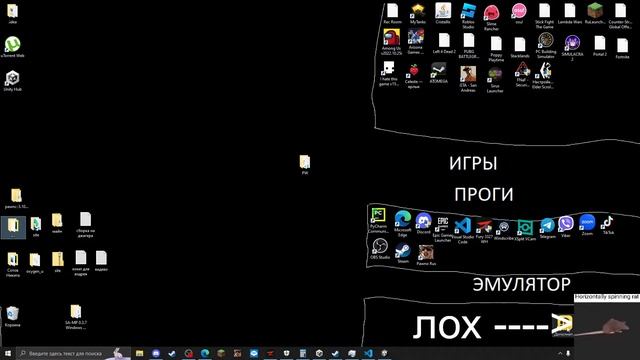Viewport: 640px width, 360px height.
Task: Open the Left 4 Dead 2 file icon
Action: point(444,44)
